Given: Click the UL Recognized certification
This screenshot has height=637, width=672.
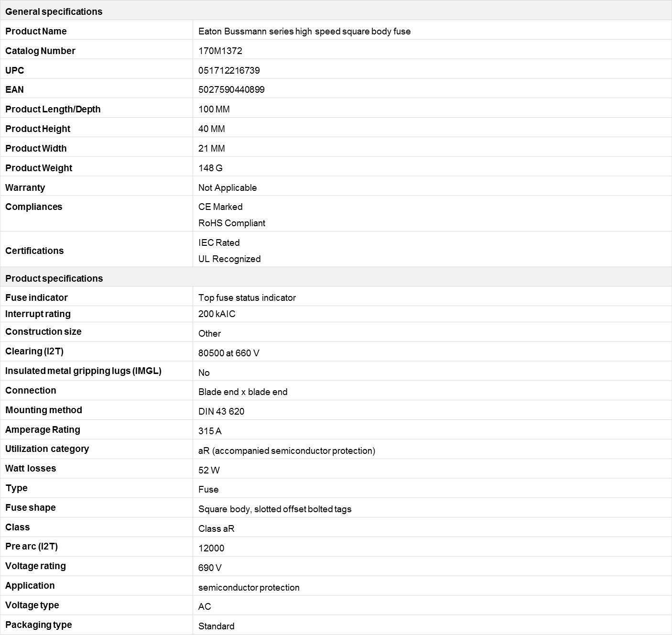Looking at the screenshot, I should click(229, 259).
